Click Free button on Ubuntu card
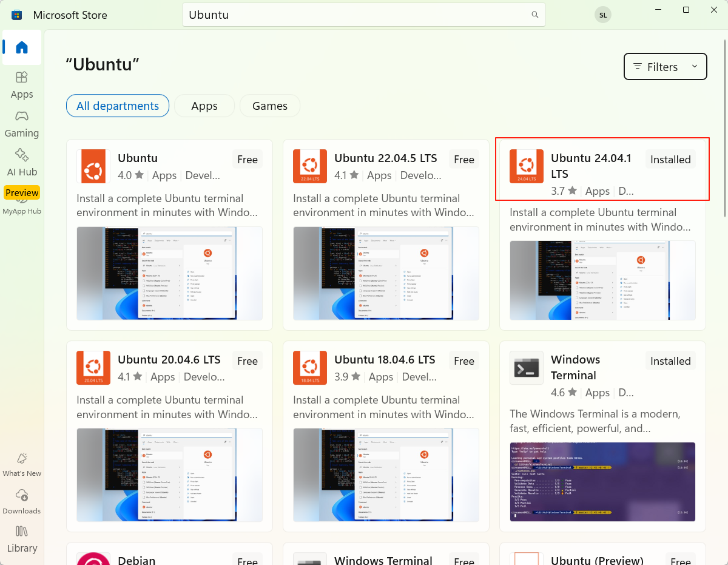Screen dimensions: 728x565 (x=248, y=160)
